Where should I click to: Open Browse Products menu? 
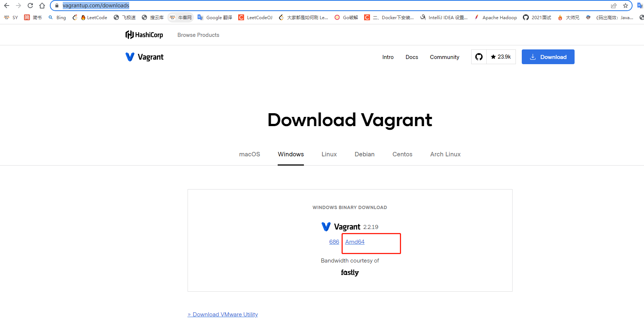click(x=198, y=35)
